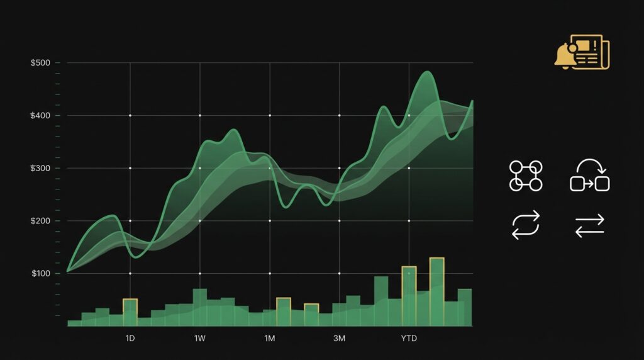Click the $400 price axis label
This screenshot has height=360, width=644.
tap(40, 116)
